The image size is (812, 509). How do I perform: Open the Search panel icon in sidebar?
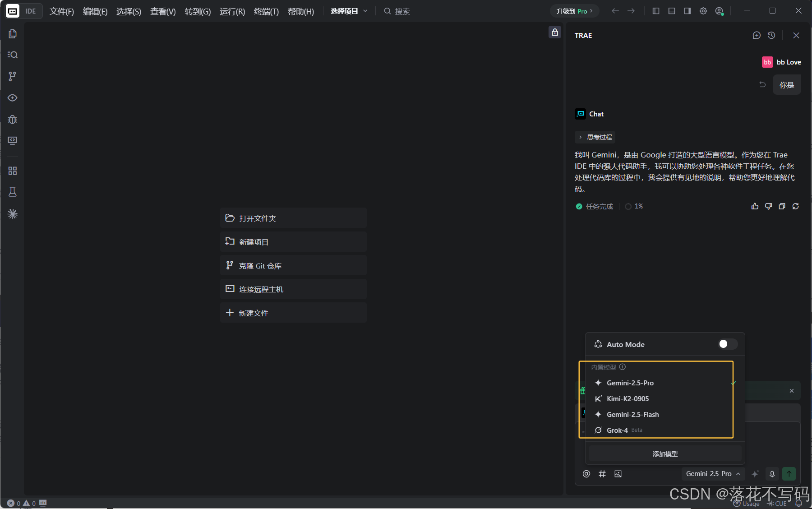13,55
